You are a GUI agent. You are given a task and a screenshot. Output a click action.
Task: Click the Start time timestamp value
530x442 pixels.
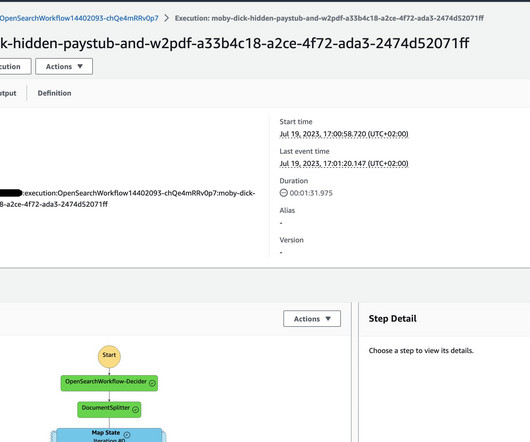tap(344, 134)
